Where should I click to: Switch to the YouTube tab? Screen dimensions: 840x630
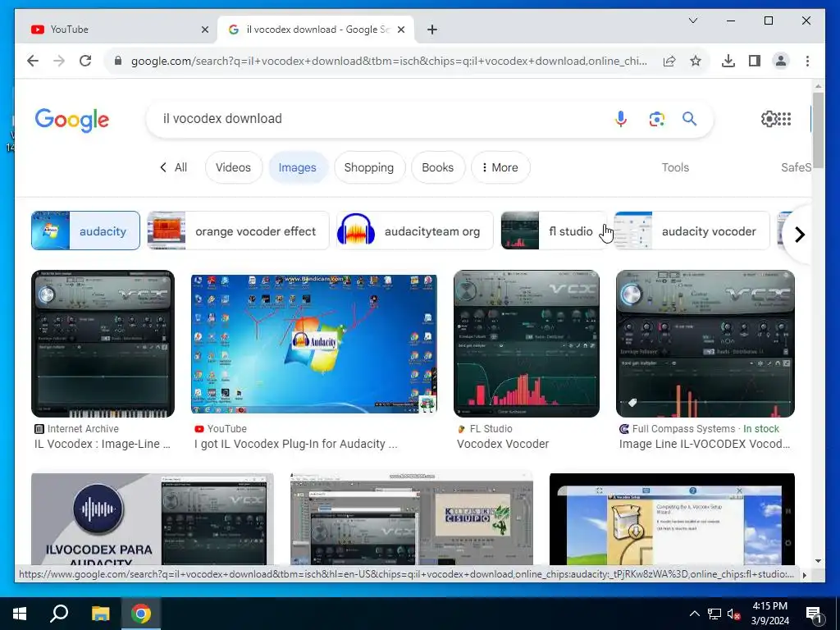(116, 30)
